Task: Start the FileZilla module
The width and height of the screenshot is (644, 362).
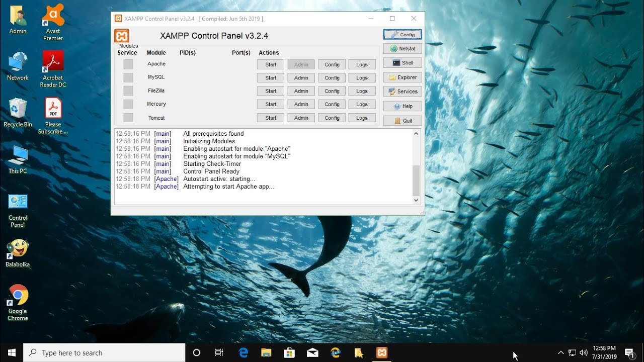Action: (271, 91)
